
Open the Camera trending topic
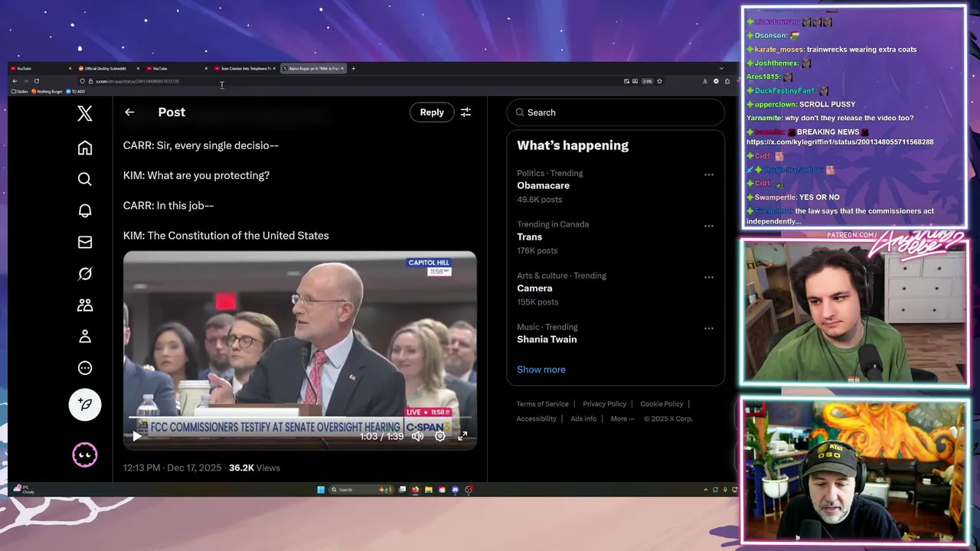[x=534, y=288]
